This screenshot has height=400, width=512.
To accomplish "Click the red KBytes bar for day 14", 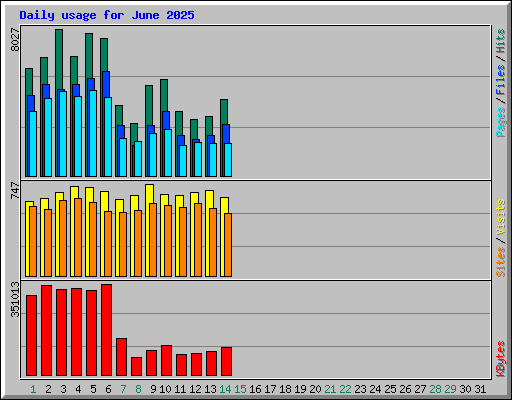I will (226, 361).
